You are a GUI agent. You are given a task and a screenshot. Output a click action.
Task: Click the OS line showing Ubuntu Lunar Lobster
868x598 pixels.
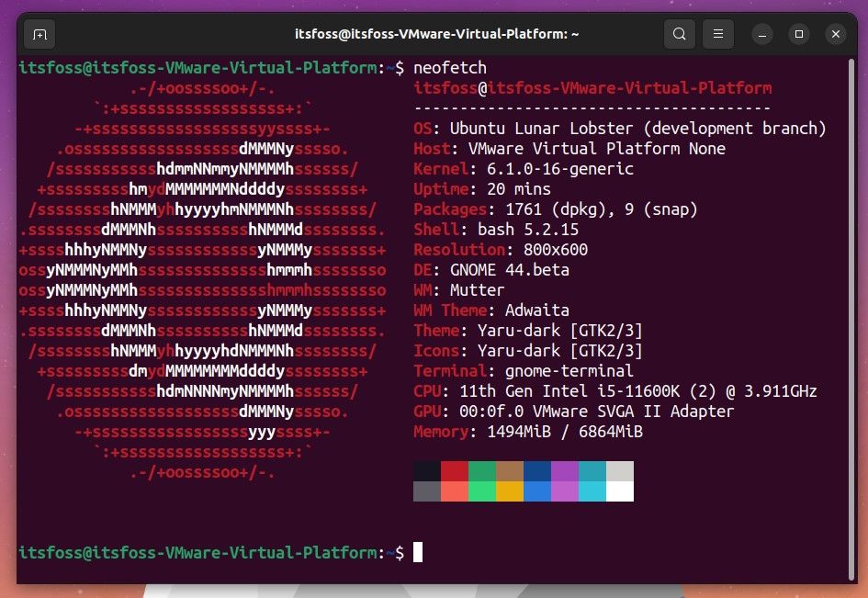pyautogui.click(x=620, y=129)
